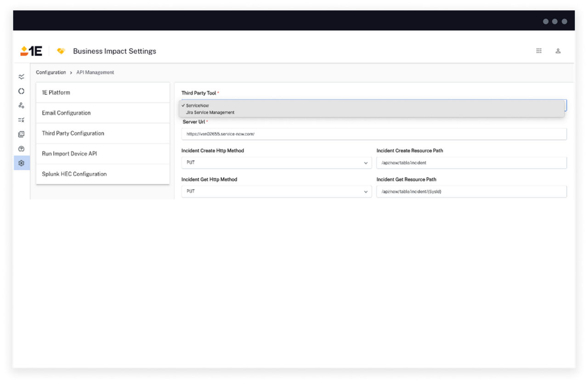Open the gauge dashboard sidebar icon
The image size is (588, 384).
[21, 149]
